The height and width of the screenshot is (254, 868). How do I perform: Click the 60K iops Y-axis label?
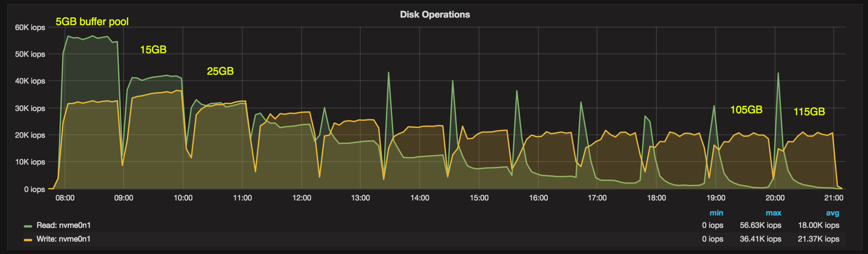(x=30, y=28)
